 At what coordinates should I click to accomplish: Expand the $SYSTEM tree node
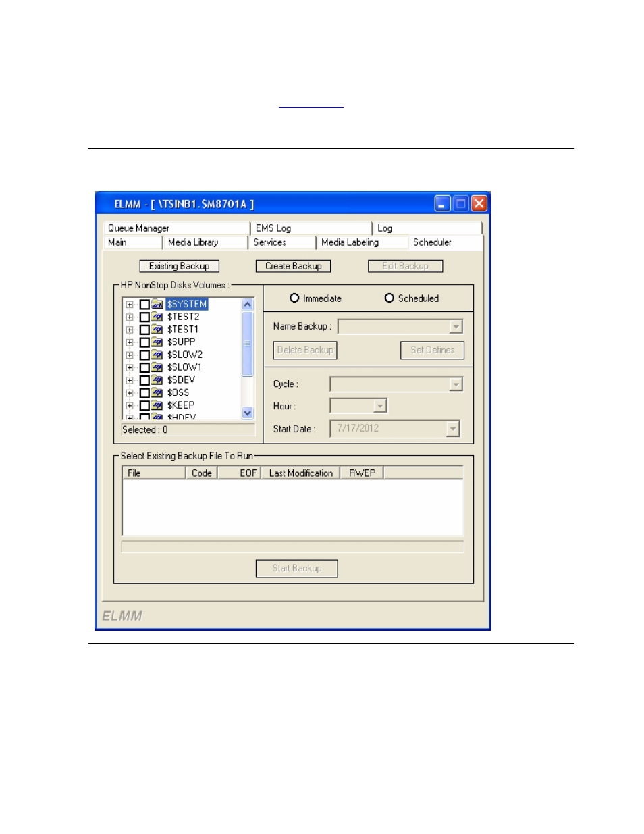click(130, 305)
